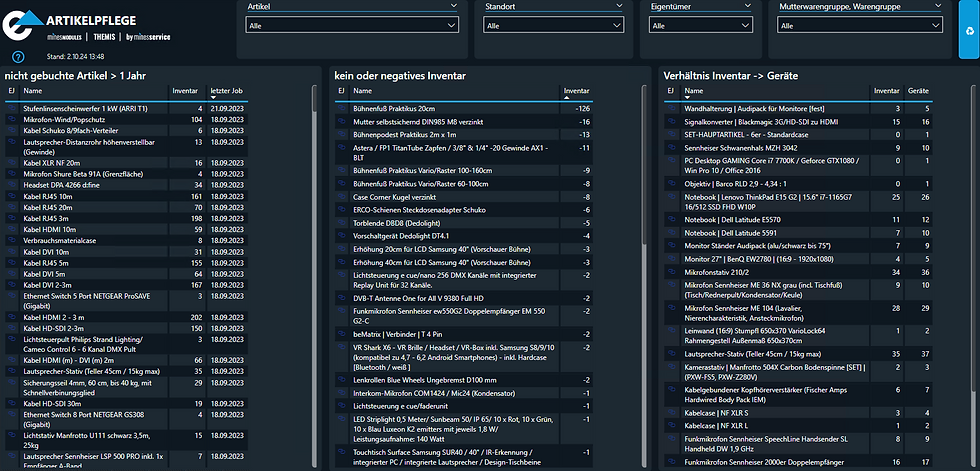
Task: Select row Kabel DVI 10m
Action: 126,252
